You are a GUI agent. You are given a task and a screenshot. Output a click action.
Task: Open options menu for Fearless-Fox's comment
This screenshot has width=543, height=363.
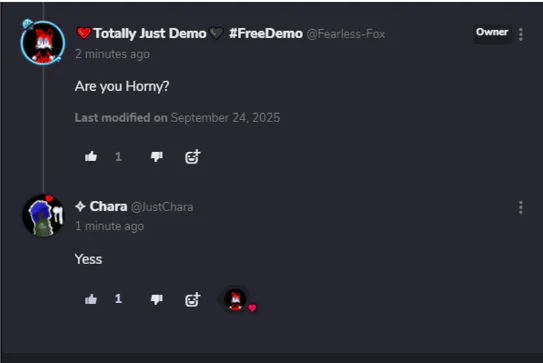point(520,35)
